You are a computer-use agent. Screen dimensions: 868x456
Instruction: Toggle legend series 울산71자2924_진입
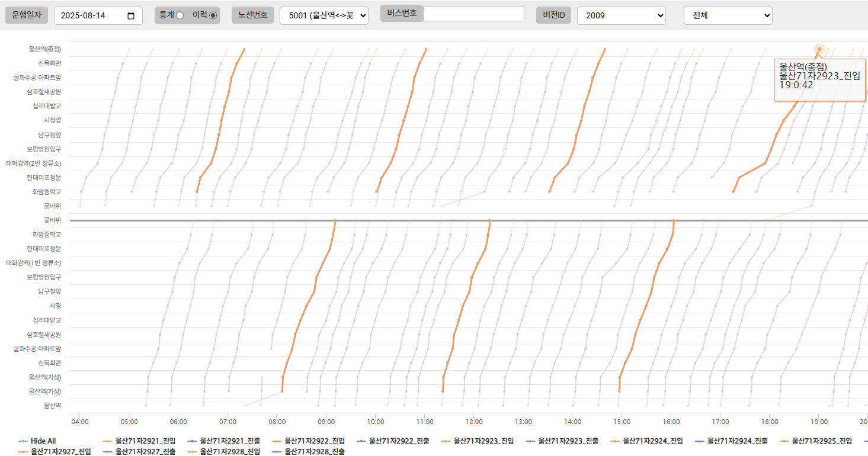coord(646,441)
